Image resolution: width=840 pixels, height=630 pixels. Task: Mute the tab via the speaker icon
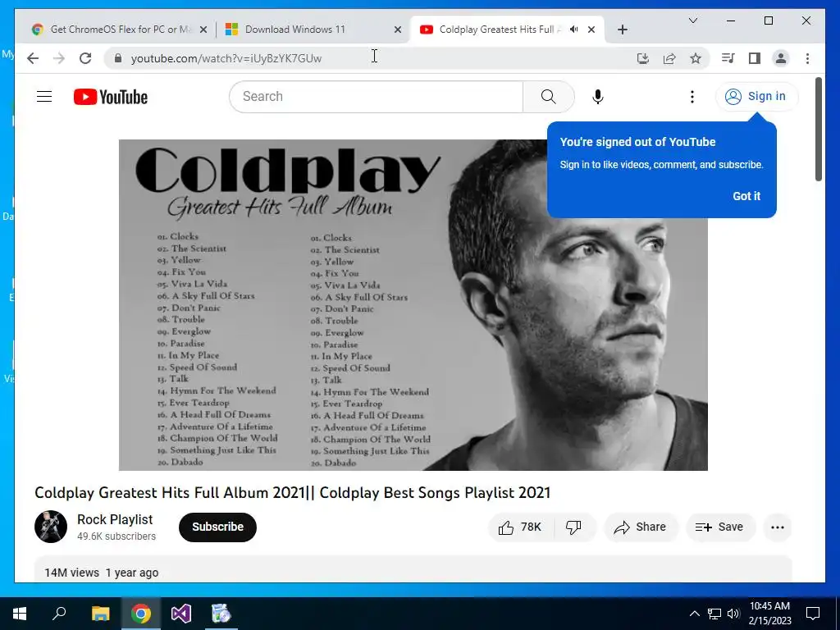click(x=574, y=30)
